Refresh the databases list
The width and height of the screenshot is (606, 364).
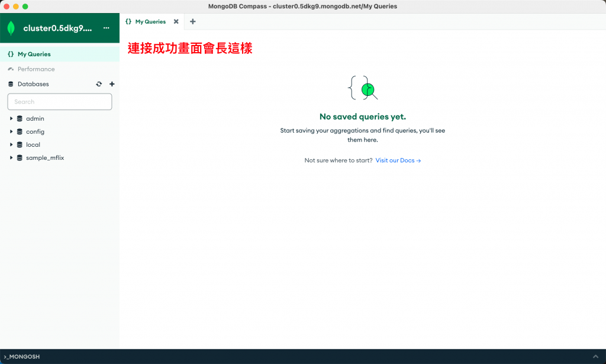click(99, 84)
